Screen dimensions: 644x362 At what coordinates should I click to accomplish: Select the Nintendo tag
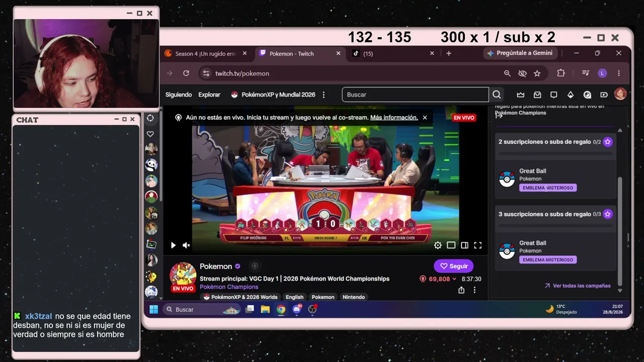point(354,297)
